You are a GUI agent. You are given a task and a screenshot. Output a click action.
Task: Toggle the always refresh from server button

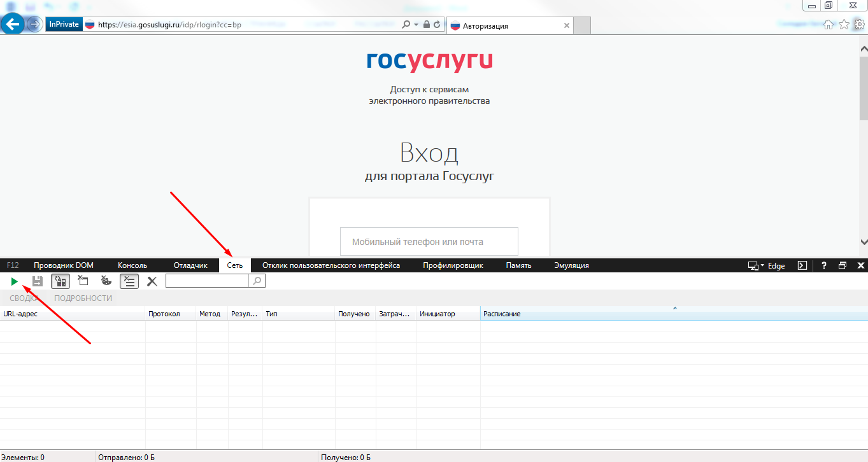60,281
